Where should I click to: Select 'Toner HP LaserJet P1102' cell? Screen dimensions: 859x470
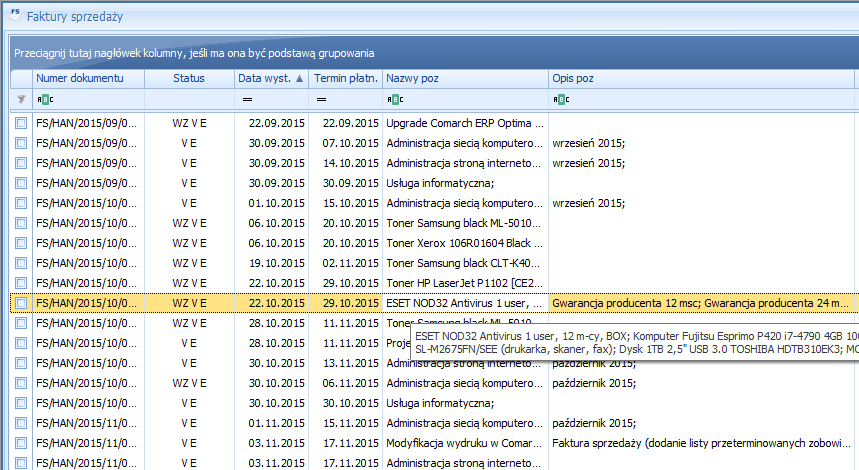tap(465, 283)
